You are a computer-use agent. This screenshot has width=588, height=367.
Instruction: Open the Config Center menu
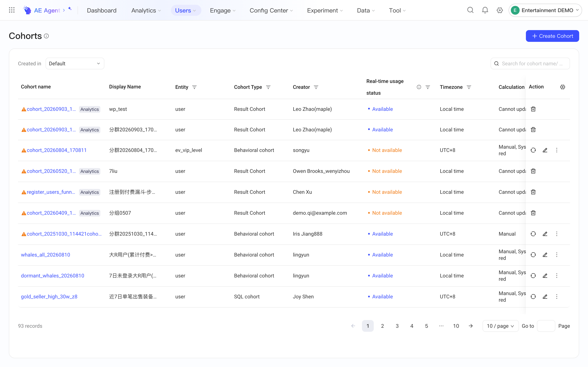coord(271,10)
